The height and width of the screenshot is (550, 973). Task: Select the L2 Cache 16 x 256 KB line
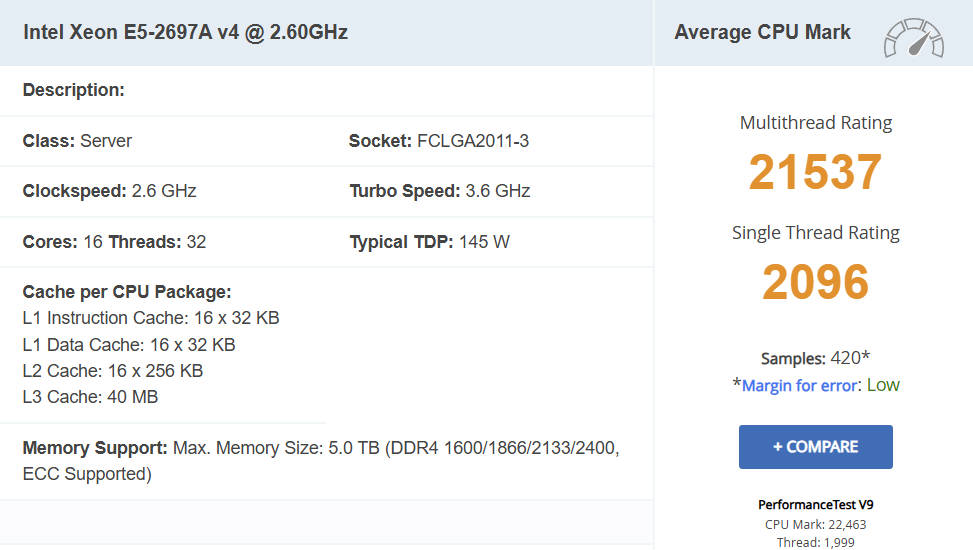pos(113,370)
